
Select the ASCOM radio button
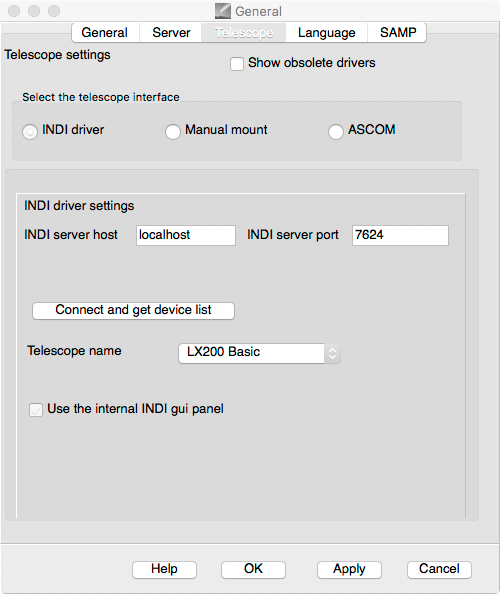pyautogui.click(x=336, y=131)
